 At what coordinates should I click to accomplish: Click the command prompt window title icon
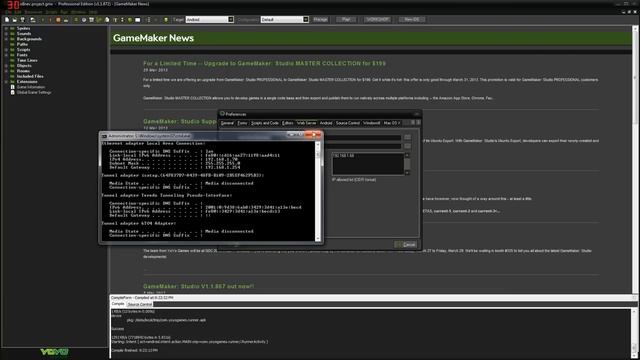[x=104, y=136]
